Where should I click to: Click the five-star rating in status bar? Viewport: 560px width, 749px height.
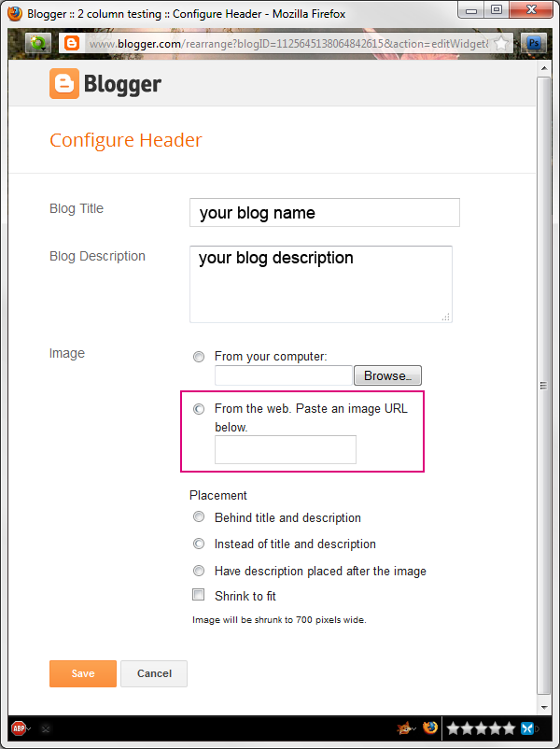click(482, 728)
